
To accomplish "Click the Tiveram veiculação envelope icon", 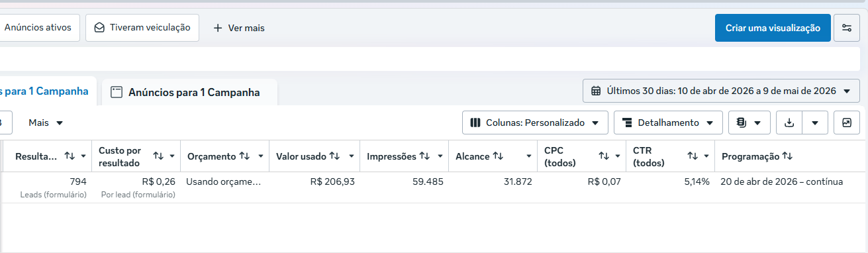I will [x=99, y=28].
